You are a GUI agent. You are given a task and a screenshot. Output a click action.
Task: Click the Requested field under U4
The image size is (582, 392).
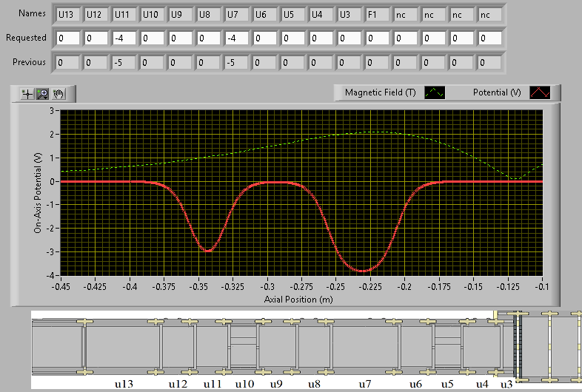click(321, 38)
